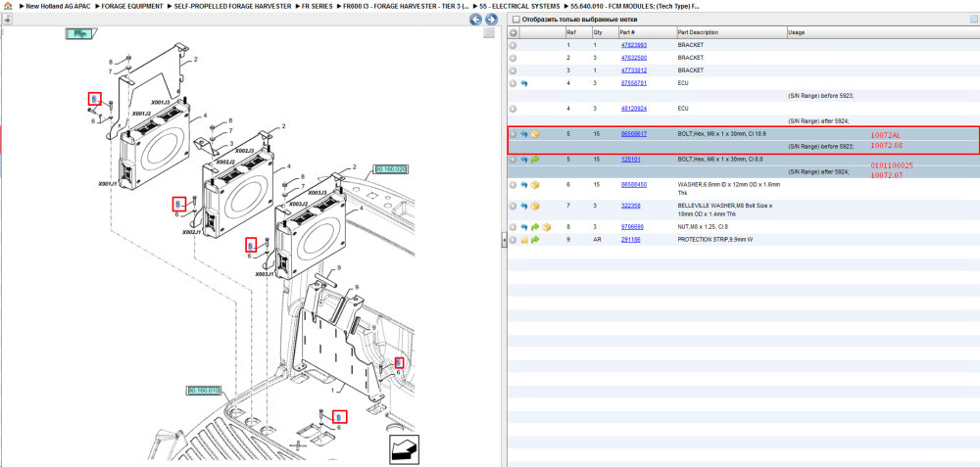Click the round icon for part 47823993
This screenshot has width=980, height=467.
pos(514,46)
